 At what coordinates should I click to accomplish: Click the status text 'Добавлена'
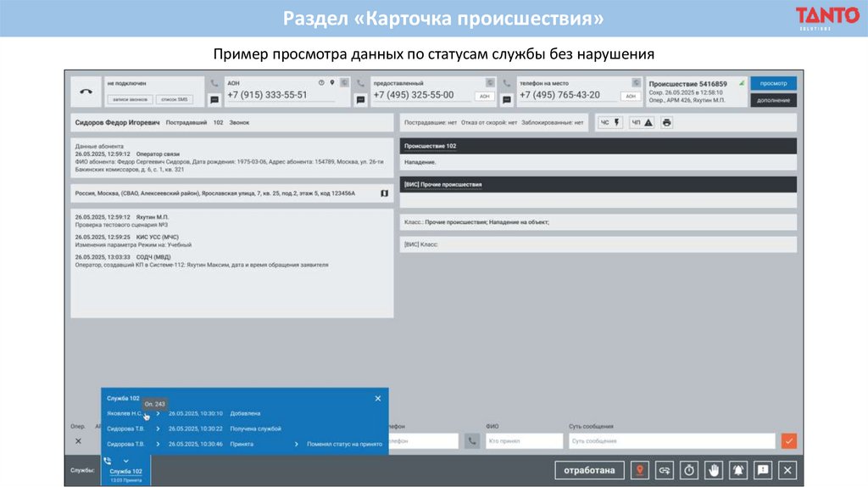(x=245, y=413)
